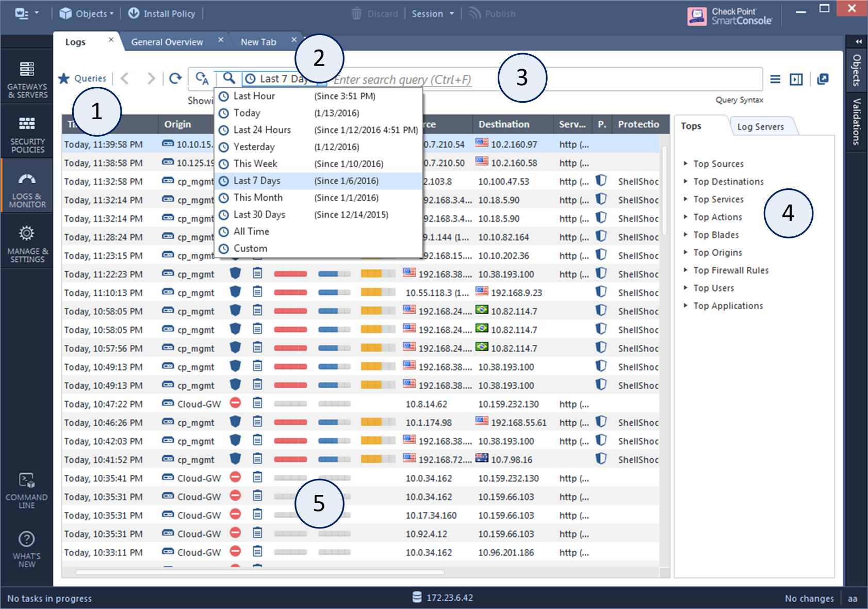Toggle the log details side panel

click(x=796, y=79)
